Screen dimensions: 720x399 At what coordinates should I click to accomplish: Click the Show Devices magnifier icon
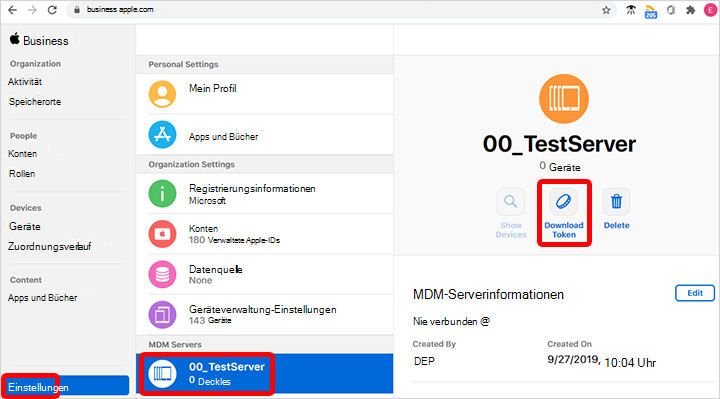coord(511,202)
